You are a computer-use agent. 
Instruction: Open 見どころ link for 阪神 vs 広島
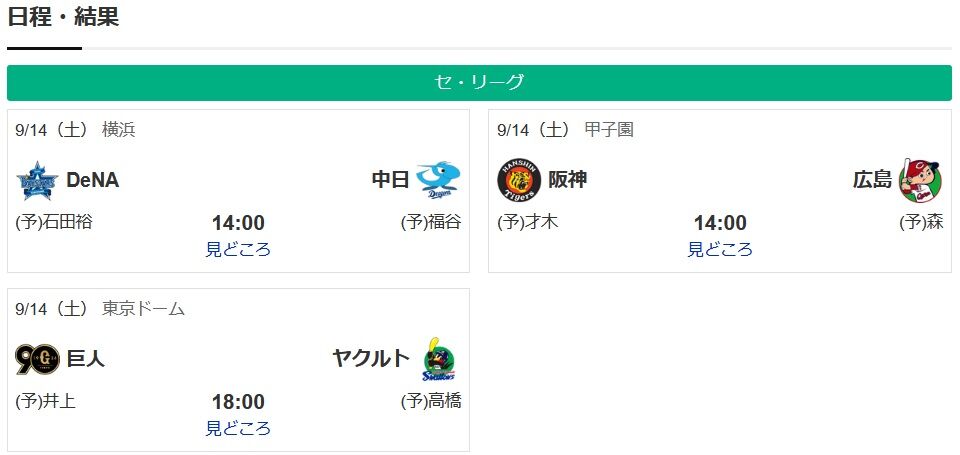click(720, 249)
